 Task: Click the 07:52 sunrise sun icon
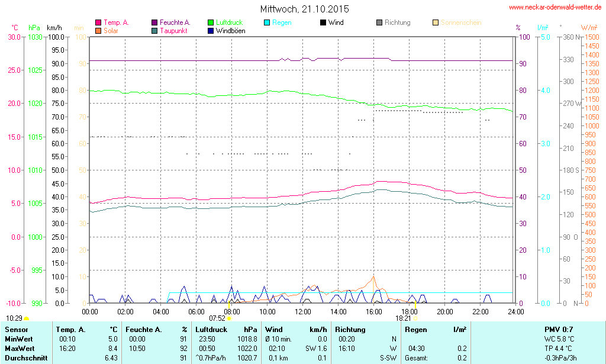229,318
